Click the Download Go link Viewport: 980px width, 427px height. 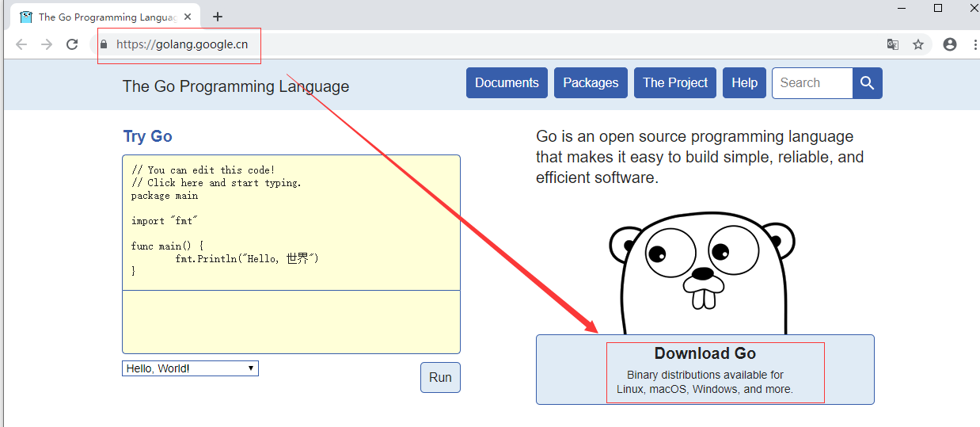click(x=705, y=369)
